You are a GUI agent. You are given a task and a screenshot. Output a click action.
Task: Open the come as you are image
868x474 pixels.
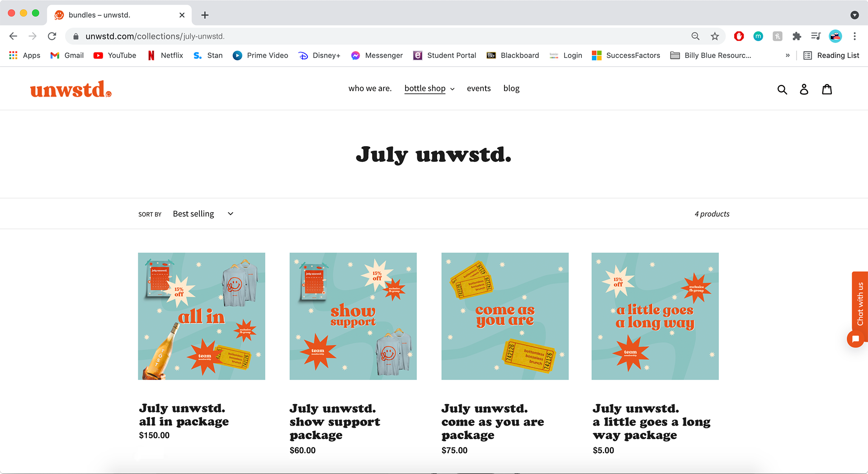click(x=505, y=316)
